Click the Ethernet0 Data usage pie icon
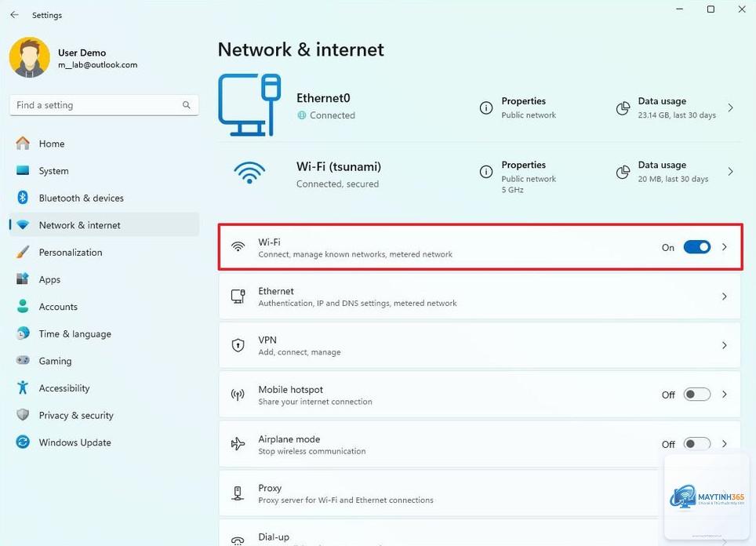The width and height of the screenshot is (756, 546). (x=623, y=108)
